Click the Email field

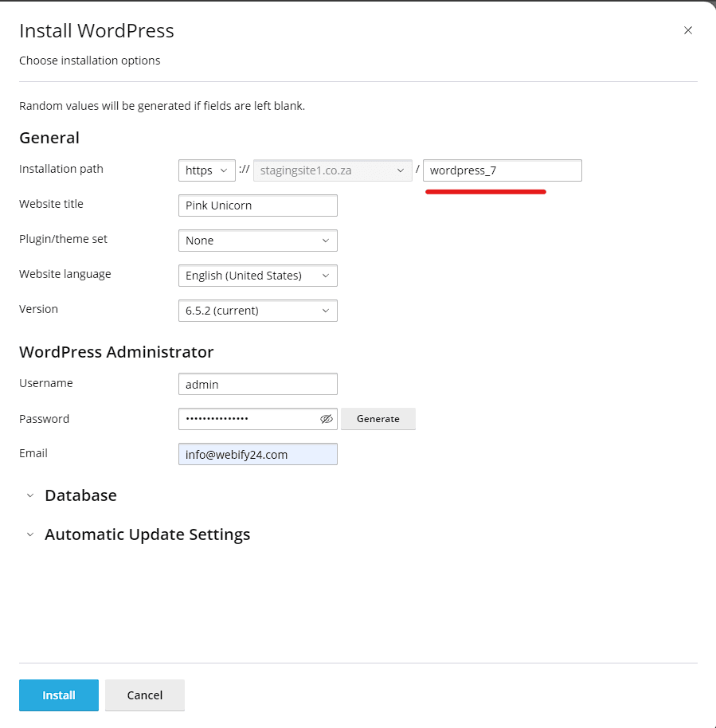(x=258, y=454)
